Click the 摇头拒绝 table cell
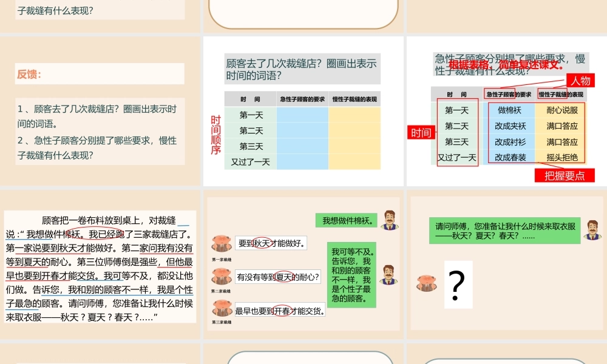Viewport: 607px width, 364px height. (562, 157)
